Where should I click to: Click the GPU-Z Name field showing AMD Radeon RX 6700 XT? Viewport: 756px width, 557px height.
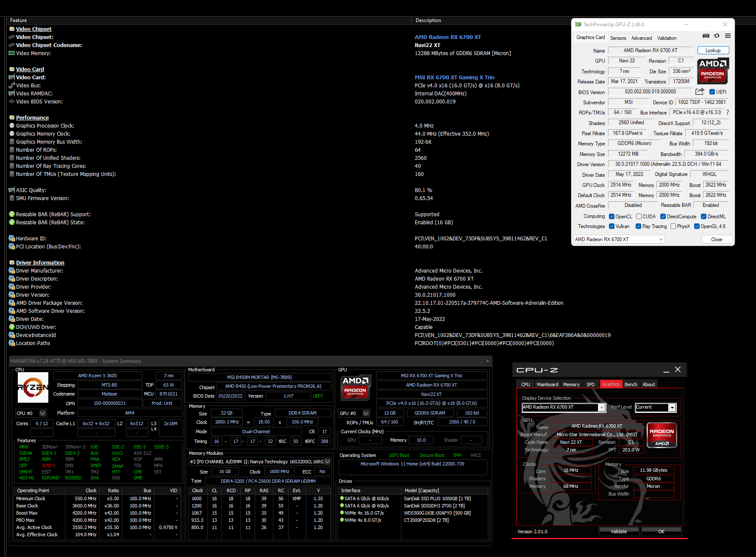click(x=650, y=50)
